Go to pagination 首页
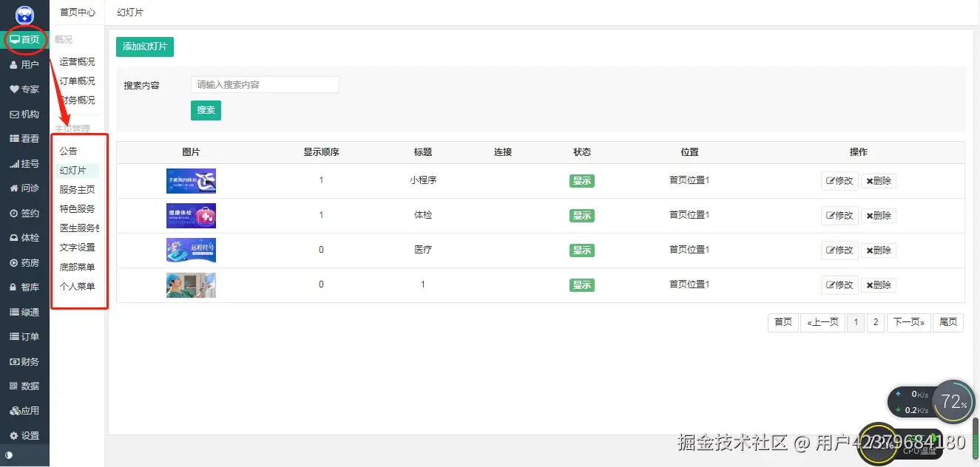The height and width of the screenshot is (467, 980). pyautogui.click(x=783, y=322)
